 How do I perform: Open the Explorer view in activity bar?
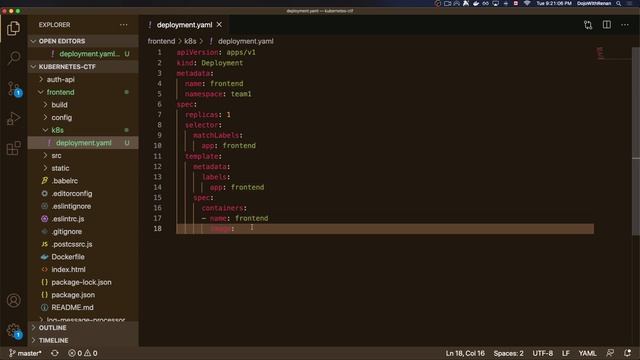coord(13,28)
